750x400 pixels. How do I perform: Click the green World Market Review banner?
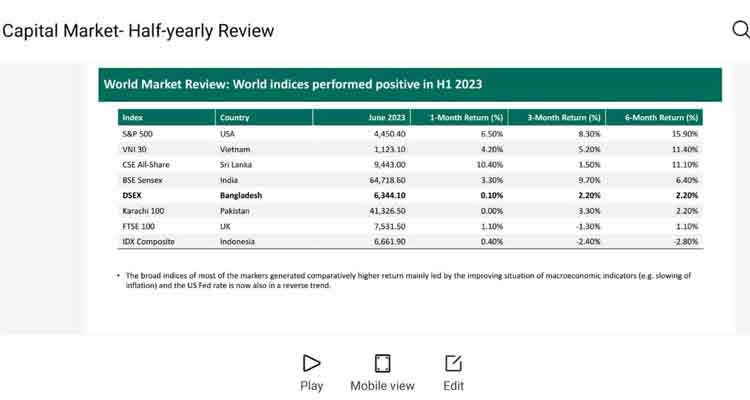409,84
